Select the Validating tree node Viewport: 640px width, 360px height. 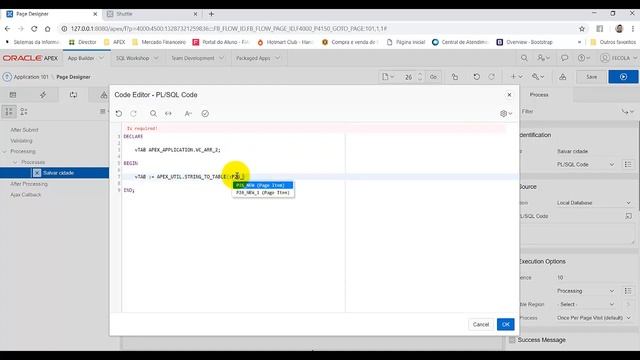21,140
